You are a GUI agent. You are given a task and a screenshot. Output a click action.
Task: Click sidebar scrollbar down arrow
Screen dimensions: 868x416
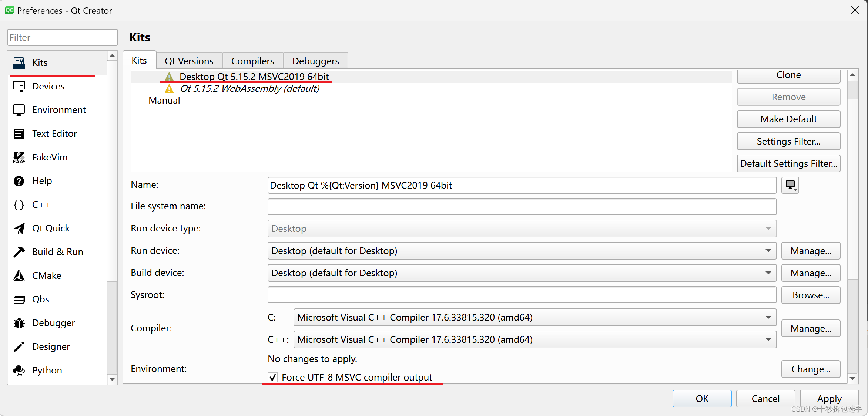[112, 379]
